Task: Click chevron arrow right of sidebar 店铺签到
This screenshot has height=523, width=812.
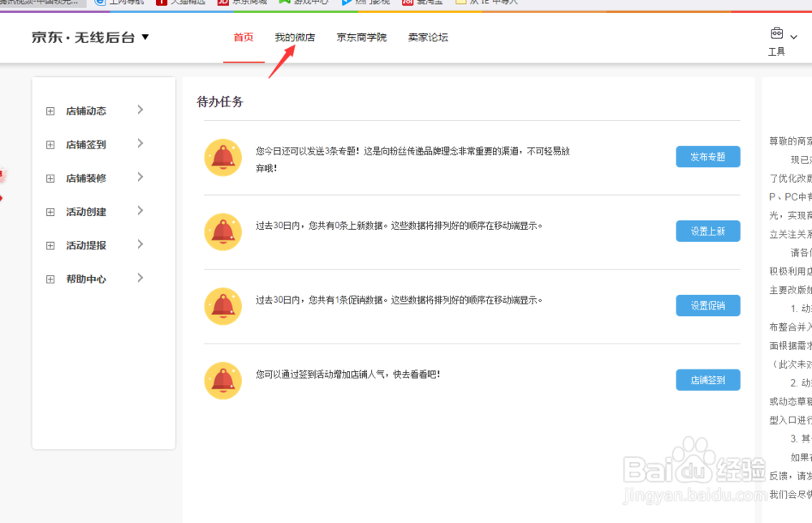Action: pyautogui.click(x=140, y=144)
